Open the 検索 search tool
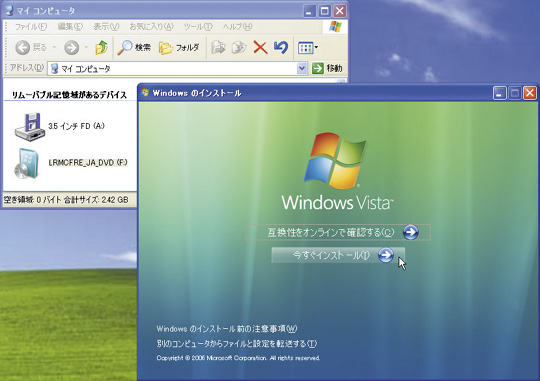Image resolution: width=540 pixels, height=381 pixels. 134,48
